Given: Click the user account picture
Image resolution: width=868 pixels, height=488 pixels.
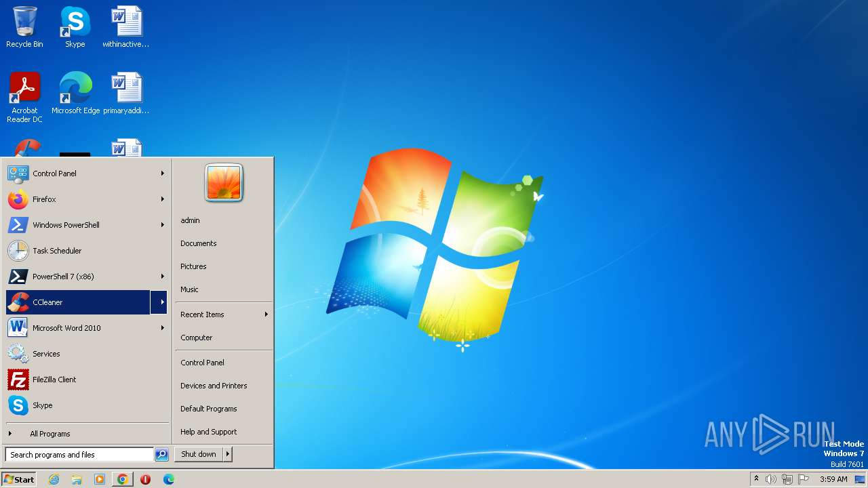Looking at the screenshot, I should pos(224,183).
